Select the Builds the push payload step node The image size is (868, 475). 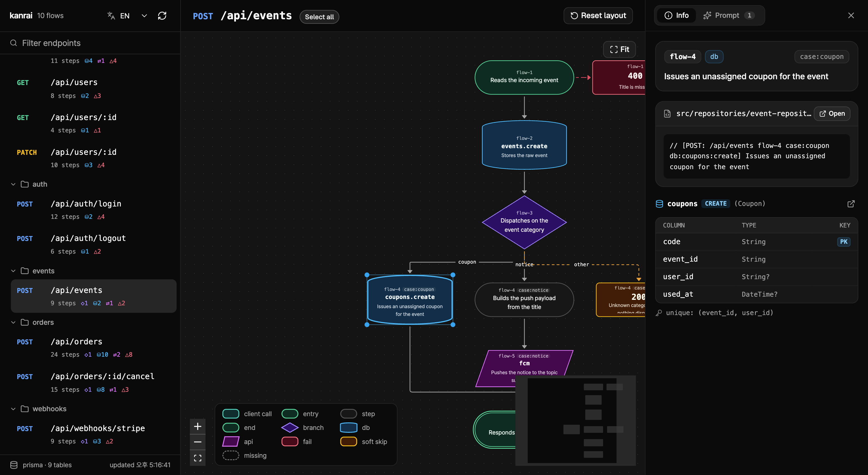point(524,300)
